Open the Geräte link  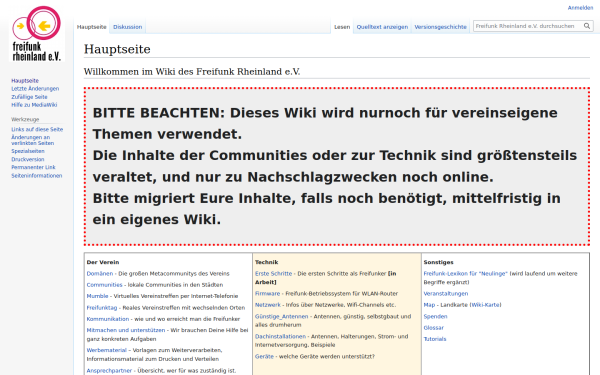pyautogui.click(x=264, y=356)
